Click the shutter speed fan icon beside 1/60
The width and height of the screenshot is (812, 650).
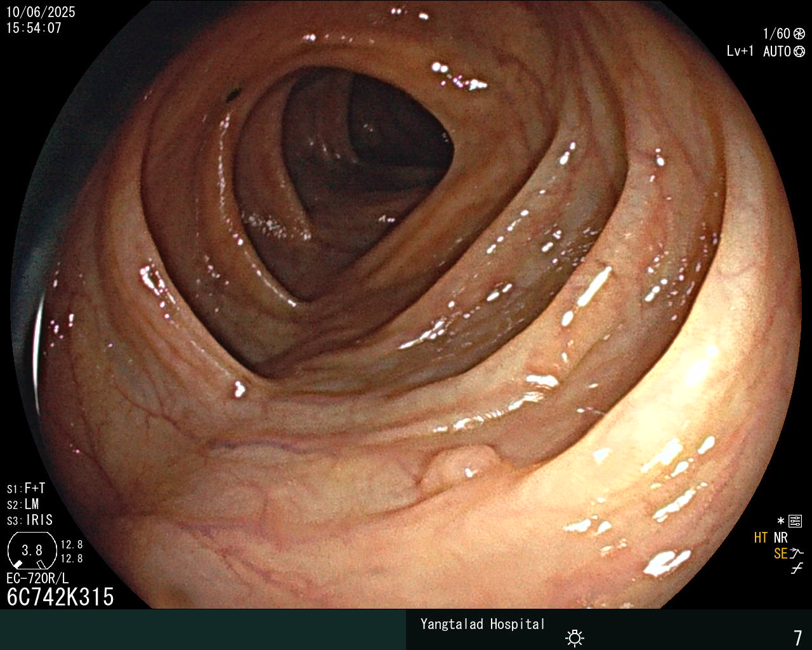[x=799, y=34]
